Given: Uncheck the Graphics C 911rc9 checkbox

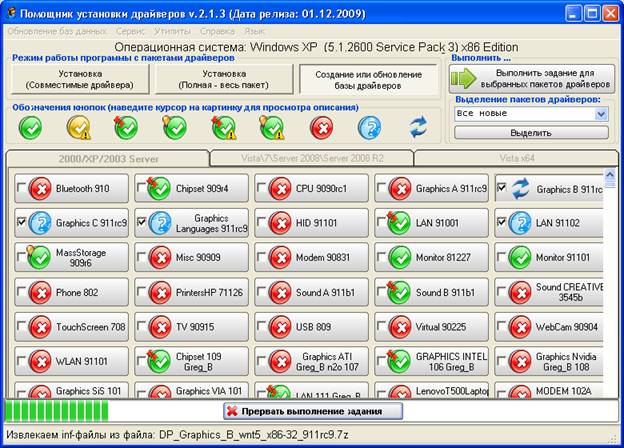Looking at the screenshot, I should [22, 222].
